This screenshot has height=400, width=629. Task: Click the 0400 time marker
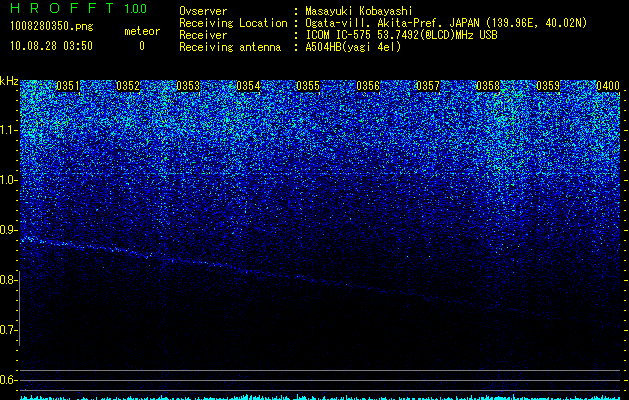click(x=608, y=86)
